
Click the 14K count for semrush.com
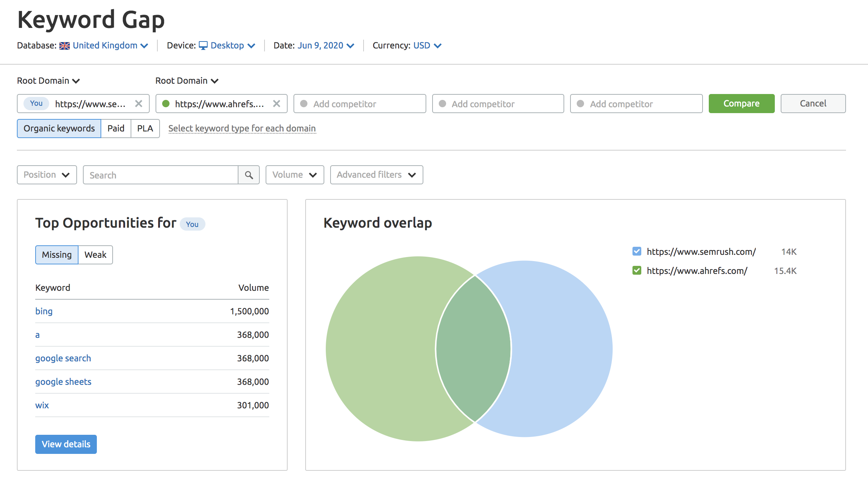(x=789, y=252)
